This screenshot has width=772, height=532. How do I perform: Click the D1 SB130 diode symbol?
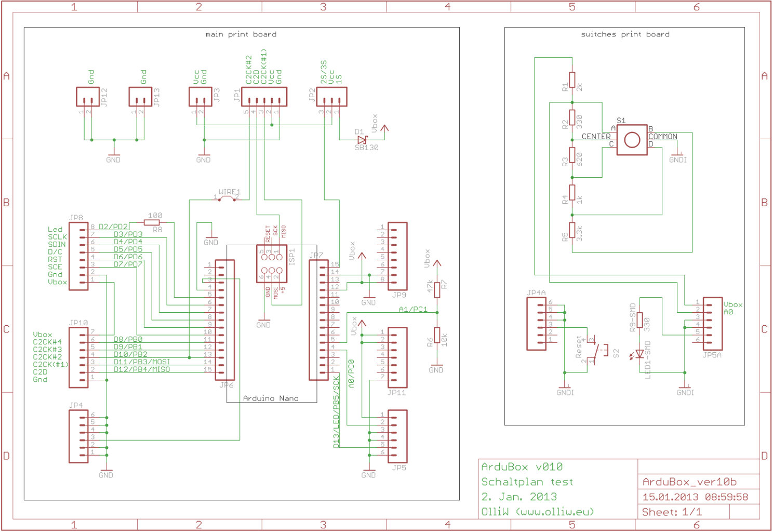tap(362, 140)
